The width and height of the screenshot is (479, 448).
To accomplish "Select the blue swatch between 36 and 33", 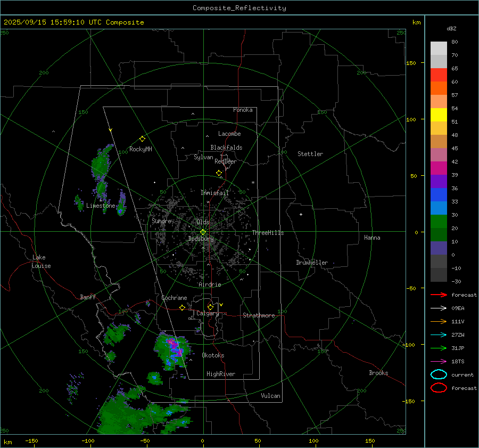I will pyautogui.click(x=439, y=195).
